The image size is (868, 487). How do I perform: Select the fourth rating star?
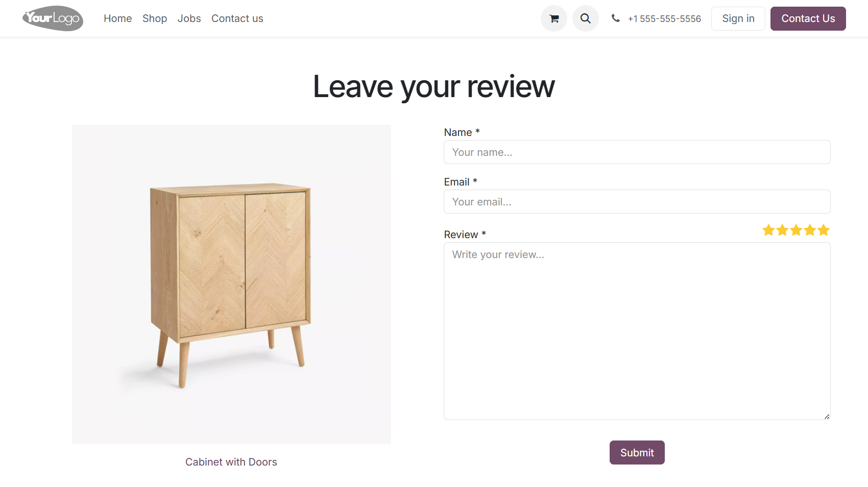click(809, 230)
